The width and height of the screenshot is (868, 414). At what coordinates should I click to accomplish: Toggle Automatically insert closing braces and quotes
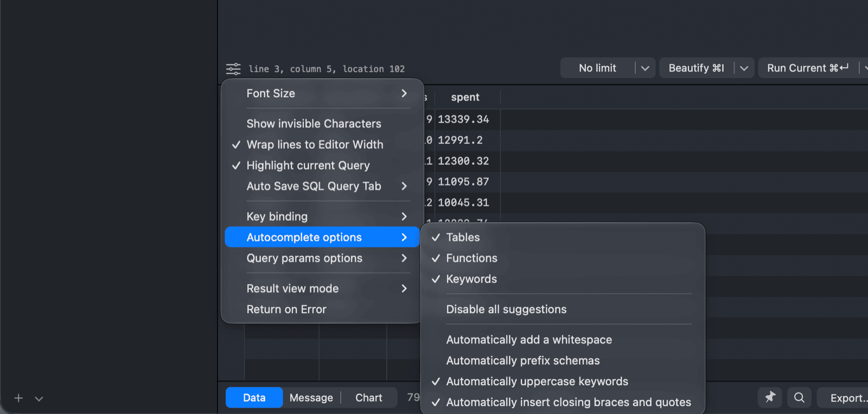pos(563,402)
